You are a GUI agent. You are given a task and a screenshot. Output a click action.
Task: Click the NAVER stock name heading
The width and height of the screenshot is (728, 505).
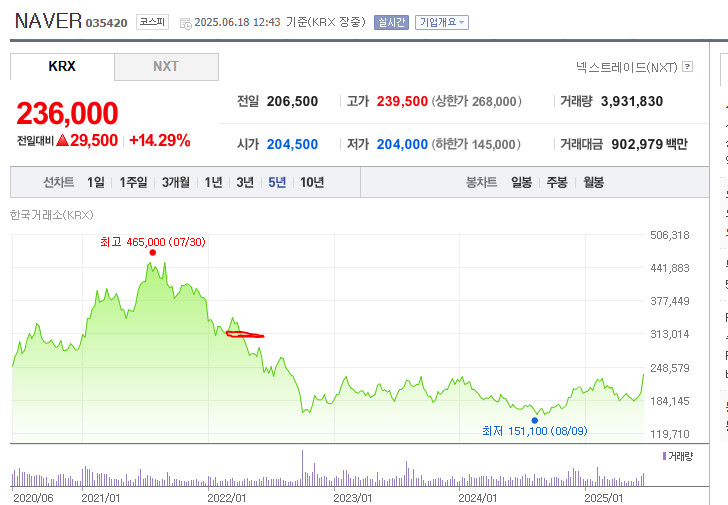[48, 21]
